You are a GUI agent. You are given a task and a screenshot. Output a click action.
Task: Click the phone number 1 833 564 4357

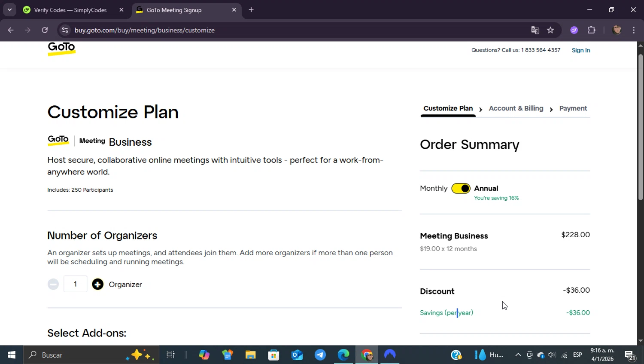pos(541,50)
